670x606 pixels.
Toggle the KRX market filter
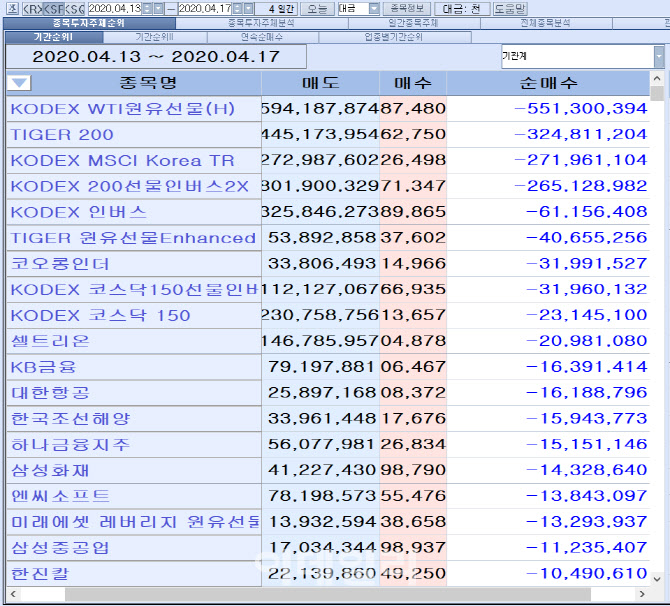(x=32, y=9)
